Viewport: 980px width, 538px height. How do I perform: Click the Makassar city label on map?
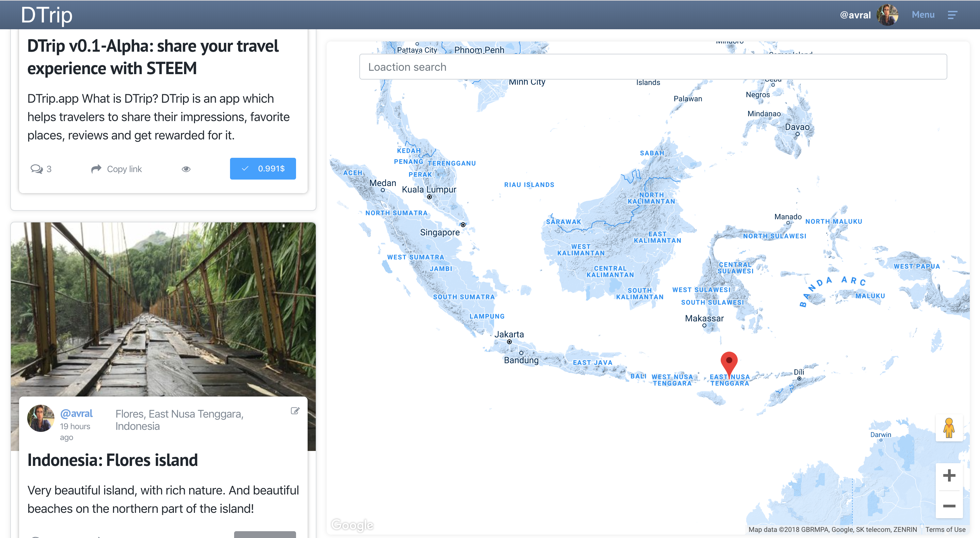704,318
